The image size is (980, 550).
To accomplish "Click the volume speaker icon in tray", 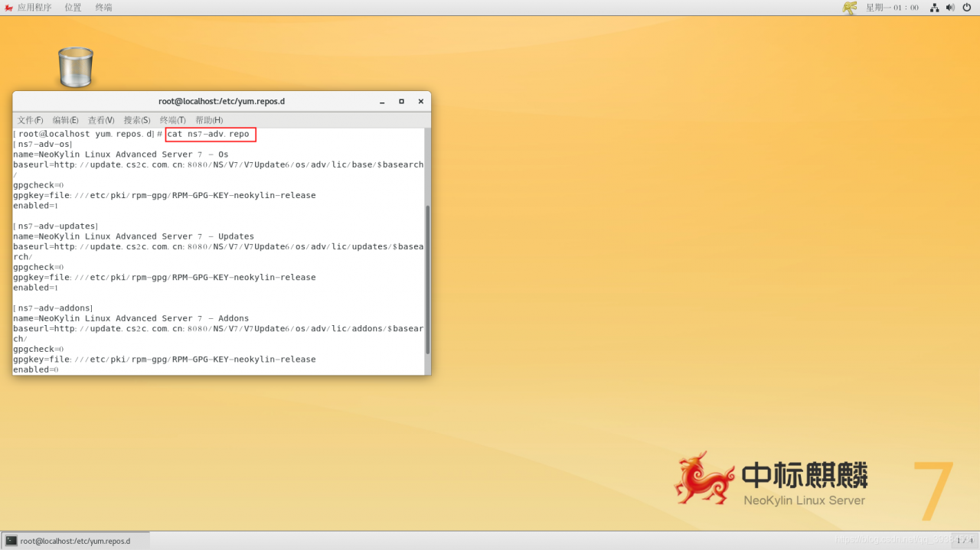I will pyautogui.click(x=950, y=7).
